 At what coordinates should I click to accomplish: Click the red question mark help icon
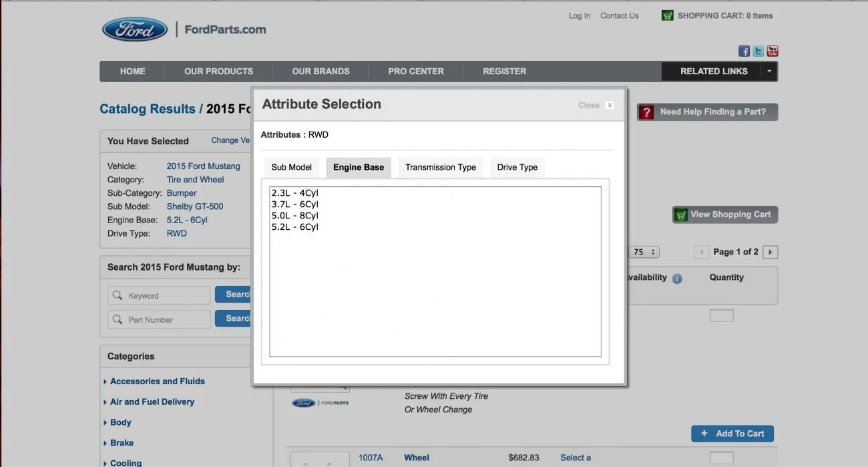646,112
